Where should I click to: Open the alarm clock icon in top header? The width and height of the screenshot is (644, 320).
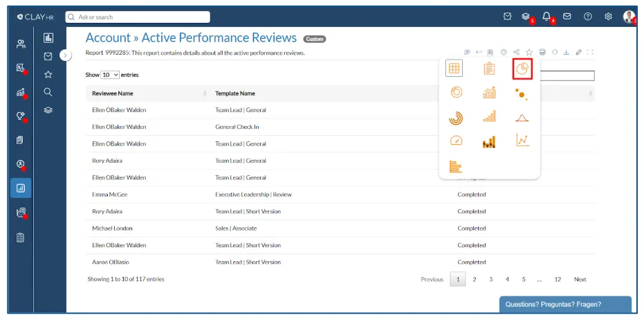[507, 17]
